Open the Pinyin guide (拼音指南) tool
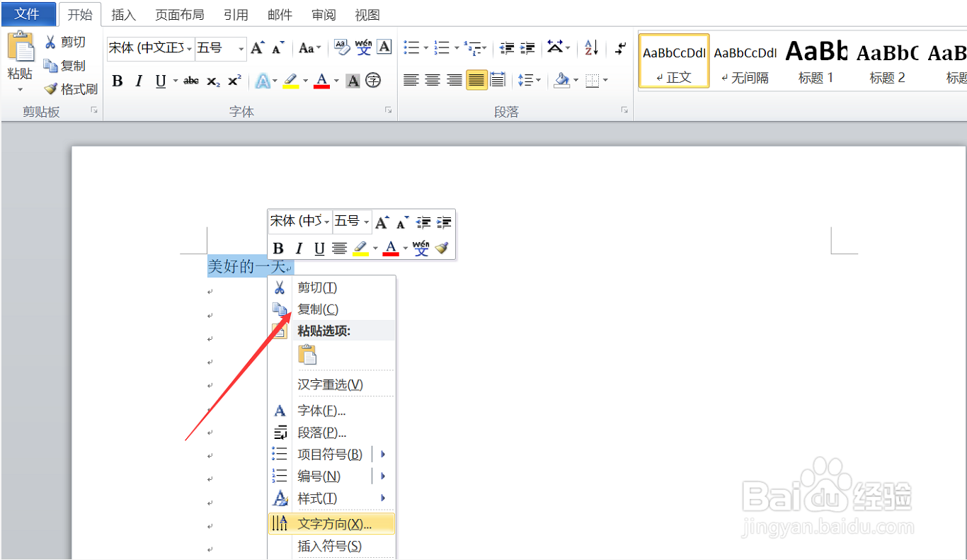 [363, 48]
